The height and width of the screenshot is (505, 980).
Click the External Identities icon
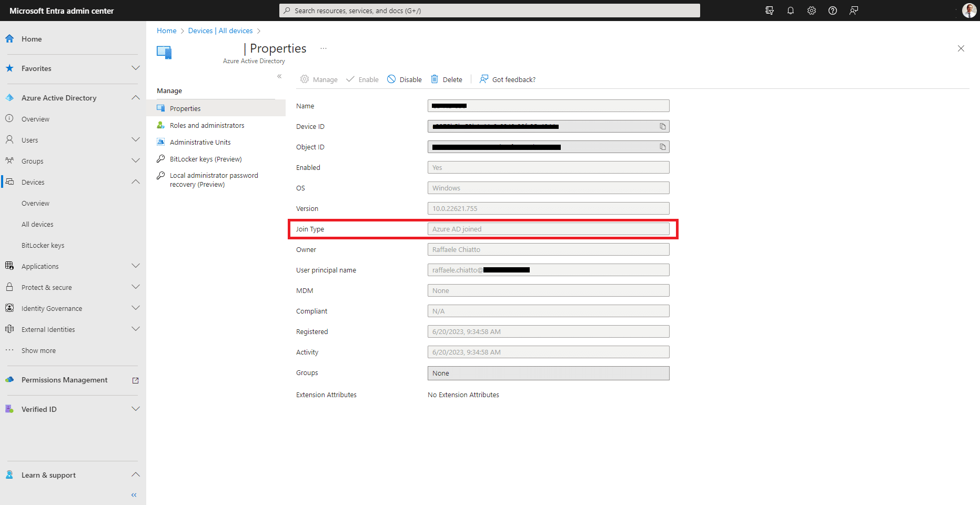tap(9, 329)
